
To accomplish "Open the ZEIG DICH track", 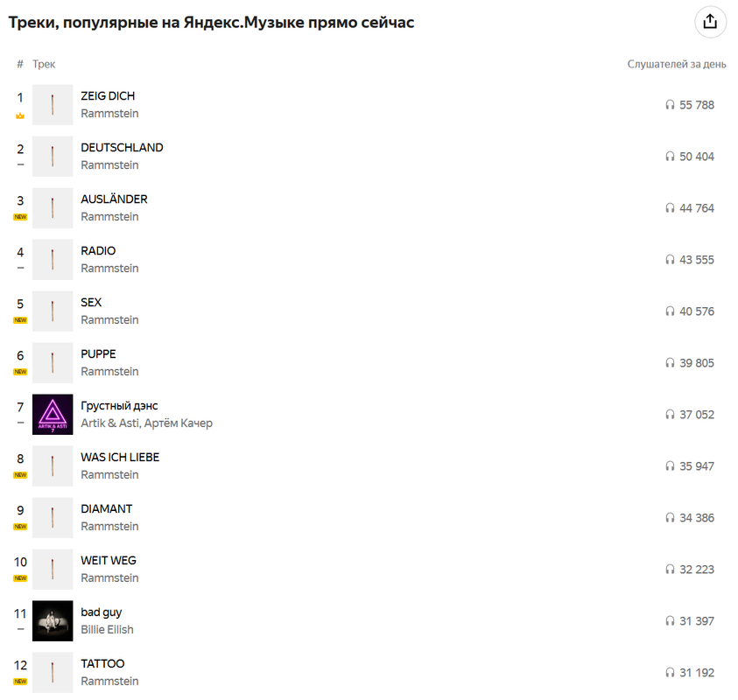I will point(108,96).
